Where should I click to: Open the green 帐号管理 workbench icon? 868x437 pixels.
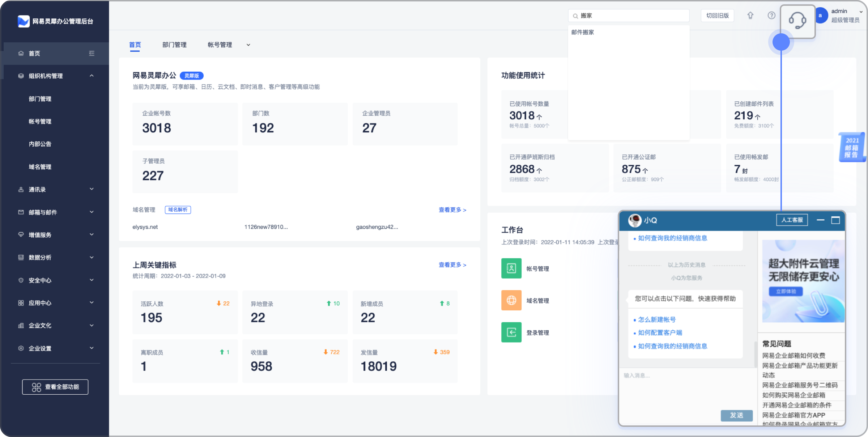pos(511,268)
